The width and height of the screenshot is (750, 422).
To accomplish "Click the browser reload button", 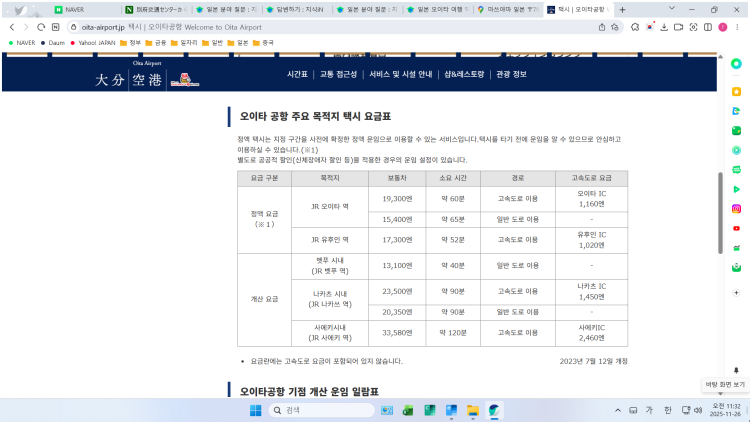I will (x=40, y=27).
